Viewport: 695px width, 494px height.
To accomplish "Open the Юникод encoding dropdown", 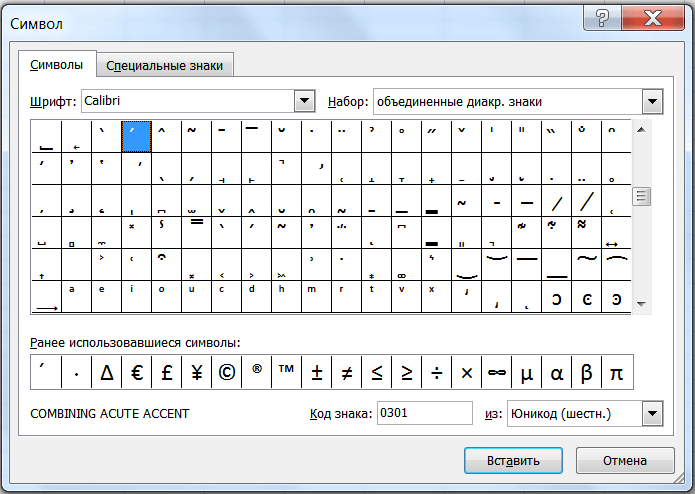I will click(653, 414).
